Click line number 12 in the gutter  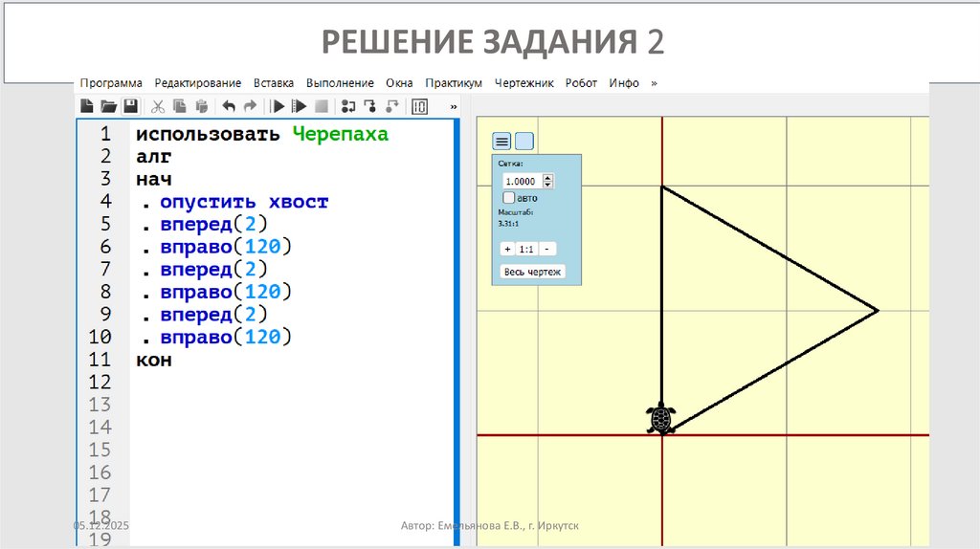100,382
